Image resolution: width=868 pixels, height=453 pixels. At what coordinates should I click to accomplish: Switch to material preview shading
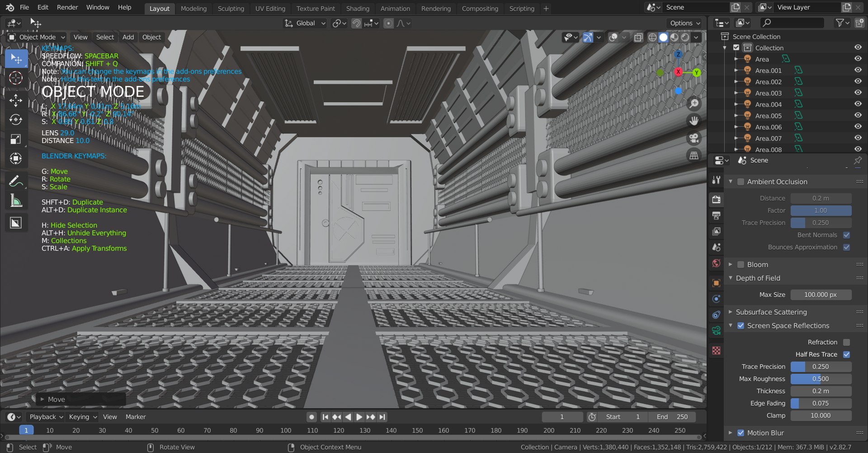coord(674,37)
